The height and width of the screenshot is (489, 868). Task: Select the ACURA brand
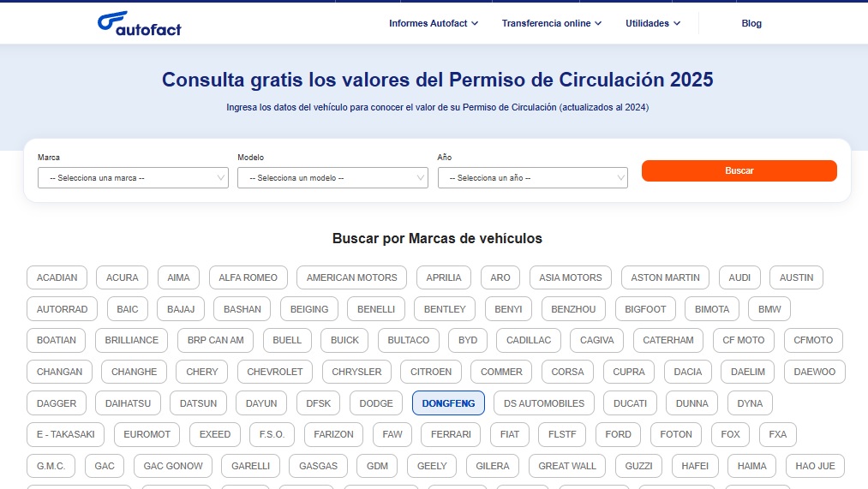point(123,277)
